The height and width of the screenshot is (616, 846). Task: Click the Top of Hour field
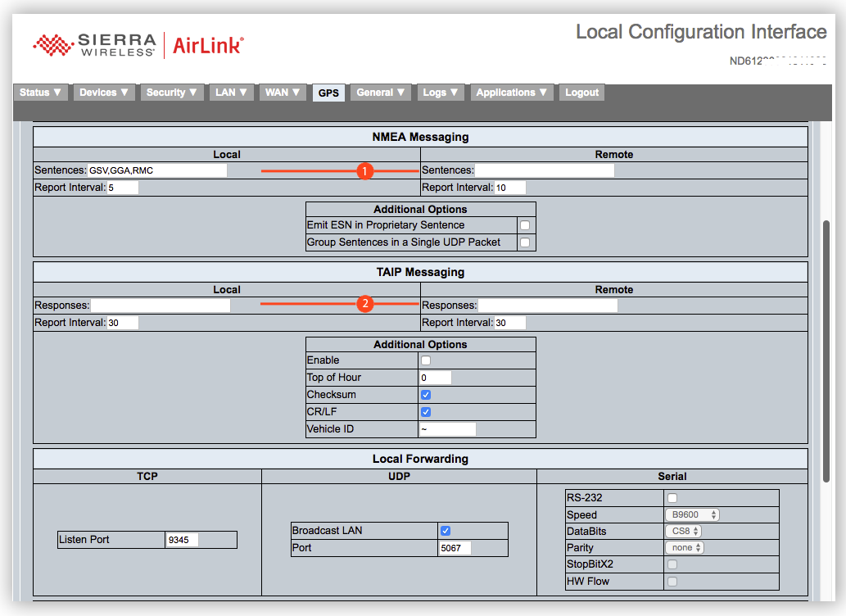coord(436,378)
